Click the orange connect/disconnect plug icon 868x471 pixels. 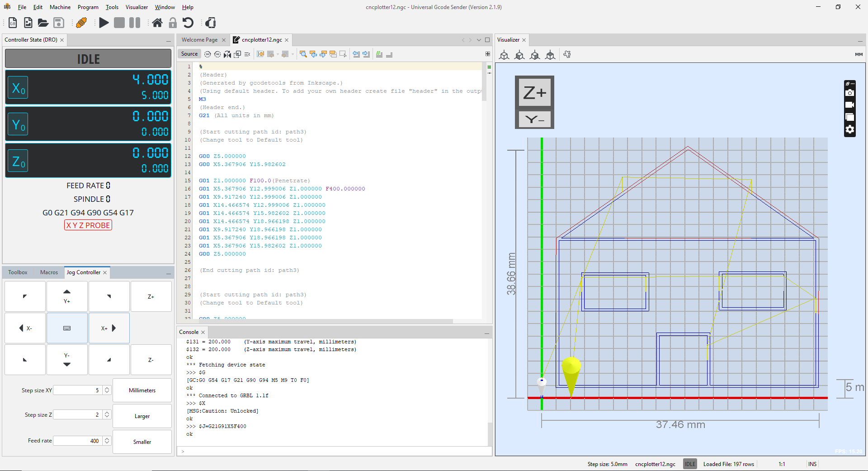point(81,23)
